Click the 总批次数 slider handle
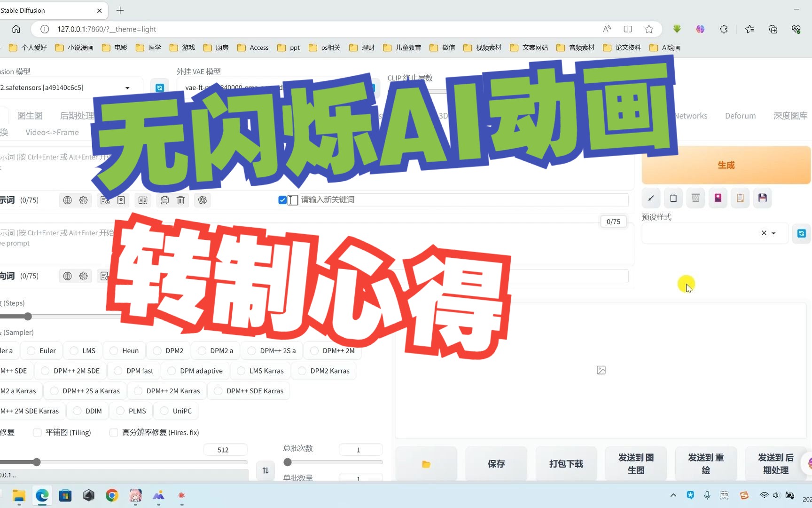 (288, 462)
